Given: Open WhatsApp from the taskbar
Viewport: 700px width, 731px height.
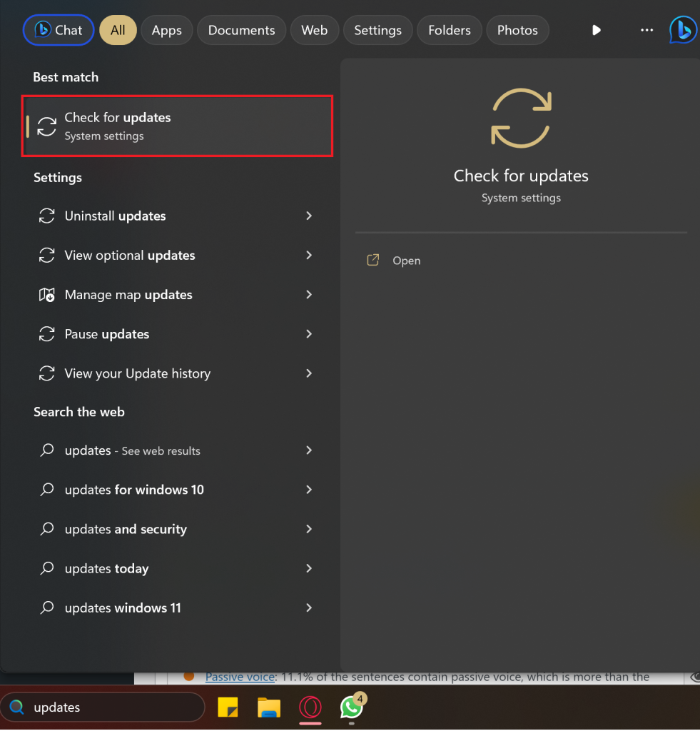Looking at the screenshot, I should [x=352, y=707].
